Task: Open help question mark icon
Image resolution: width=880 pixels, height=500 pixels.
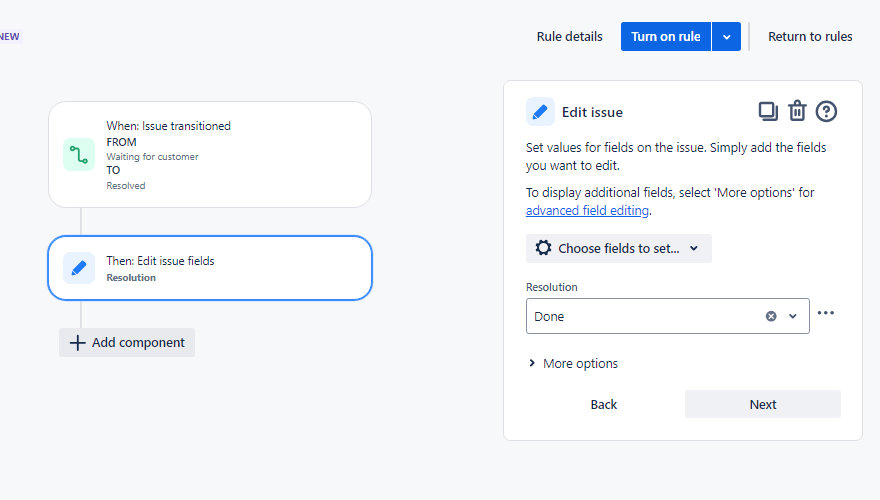Action: (x=826, y=111)
